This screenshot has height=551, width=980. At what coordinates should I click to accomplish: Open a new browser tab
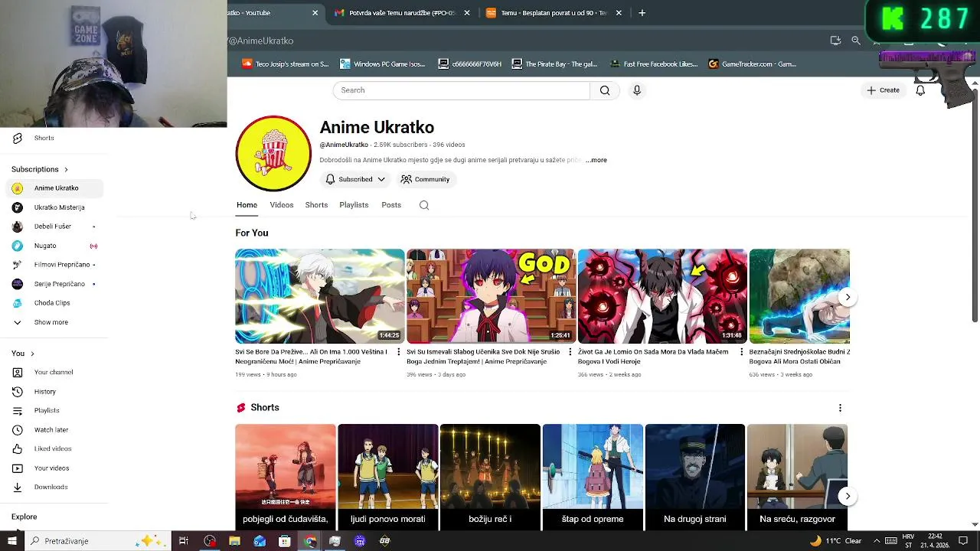[642, 13]
